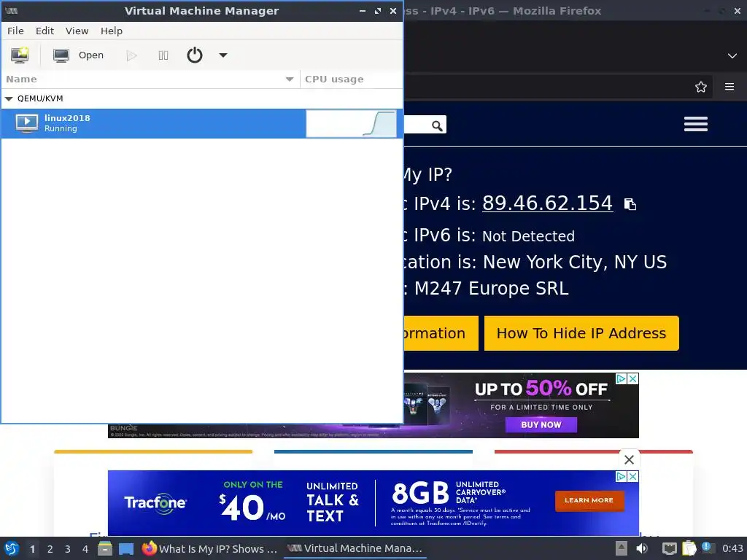Screen dimensions: 747x560
Task: Click How To Hide IP Address button
Action: 581,333
